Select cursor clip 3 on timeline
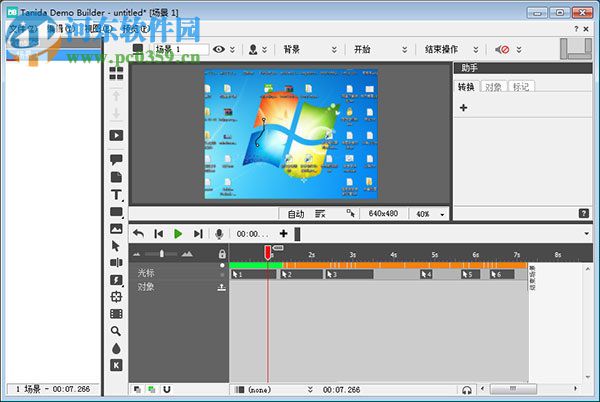 coord(349,274)
